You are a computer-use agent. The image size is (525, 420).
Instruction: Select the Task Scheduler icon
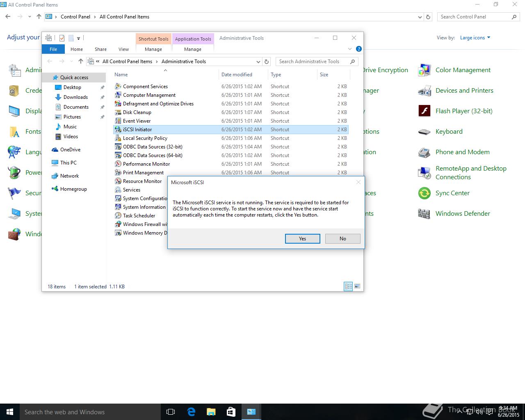tap(118, 216)
